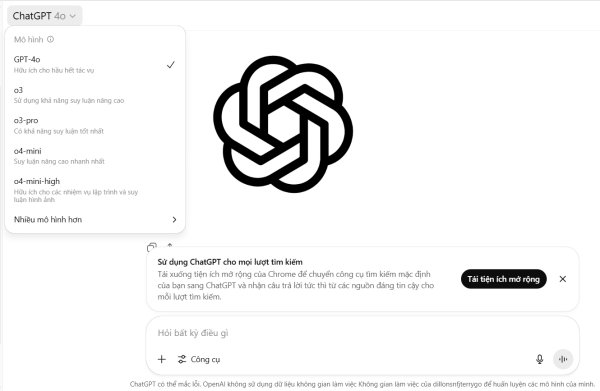Dismiss the Chrome extension banner
The width and height of the screenshot is (600, 391).
pos(562,279)
